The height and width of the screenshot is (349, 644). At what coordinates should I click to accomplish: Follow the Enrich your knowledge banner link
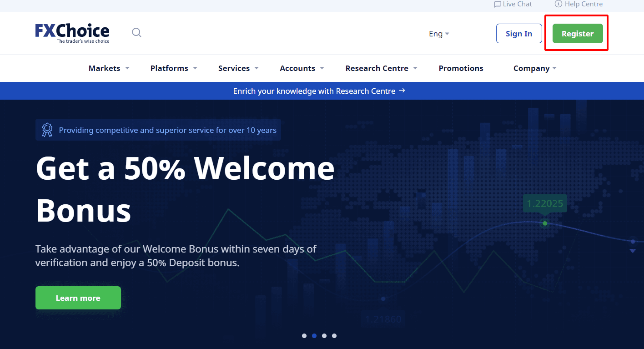point(319,91)
